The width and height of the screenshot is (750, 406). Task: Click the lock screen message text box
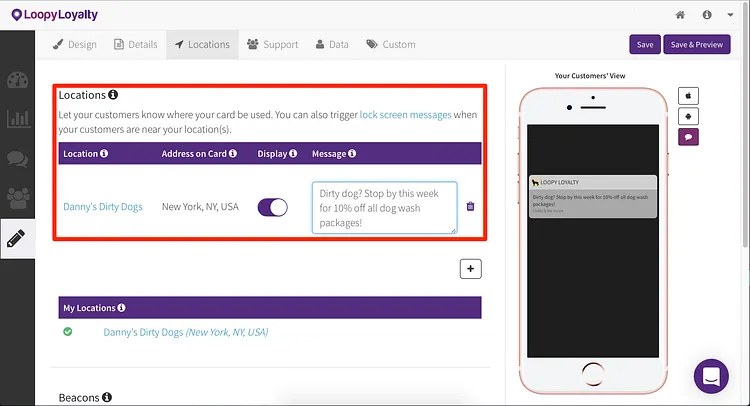(x=385, y=208)
